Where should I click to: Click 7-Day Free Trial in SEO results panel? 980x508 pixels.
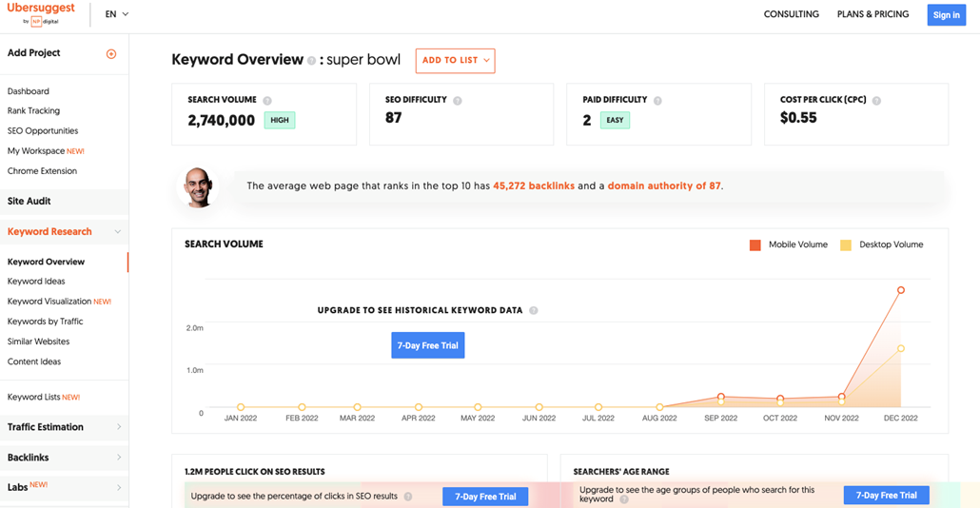click(485, 497)
